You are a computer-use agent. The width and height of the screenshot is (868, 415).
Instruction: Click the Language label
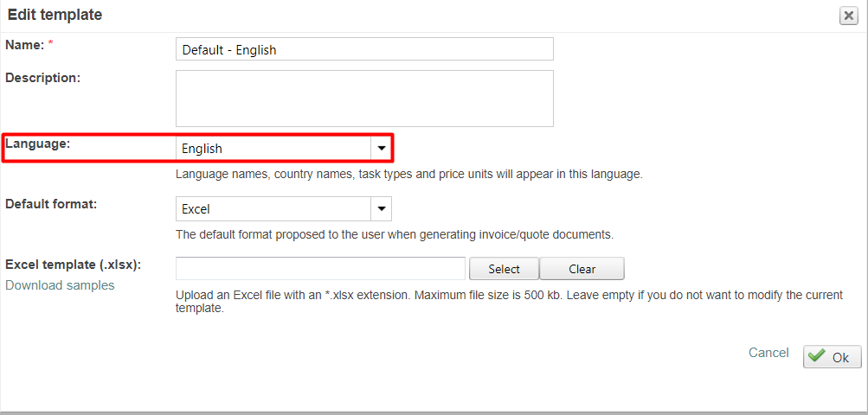(x=37, y=143)
